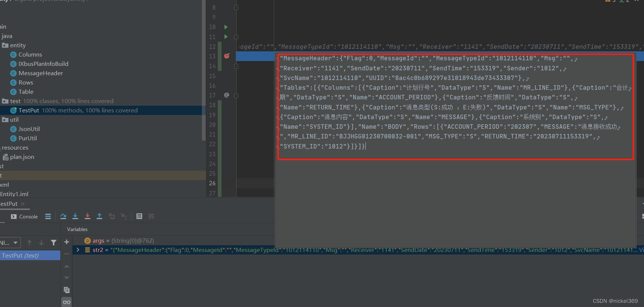Image resolution: width=644 pixels, height=307 pixels.
Task: Open the thread selector dropdown
Action: coord(10,243)
